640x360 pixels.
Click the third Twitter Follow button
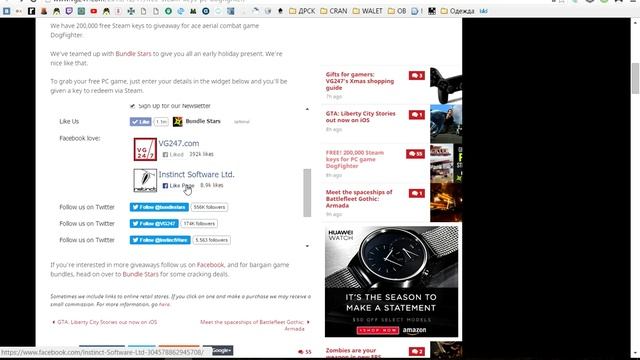160,240
